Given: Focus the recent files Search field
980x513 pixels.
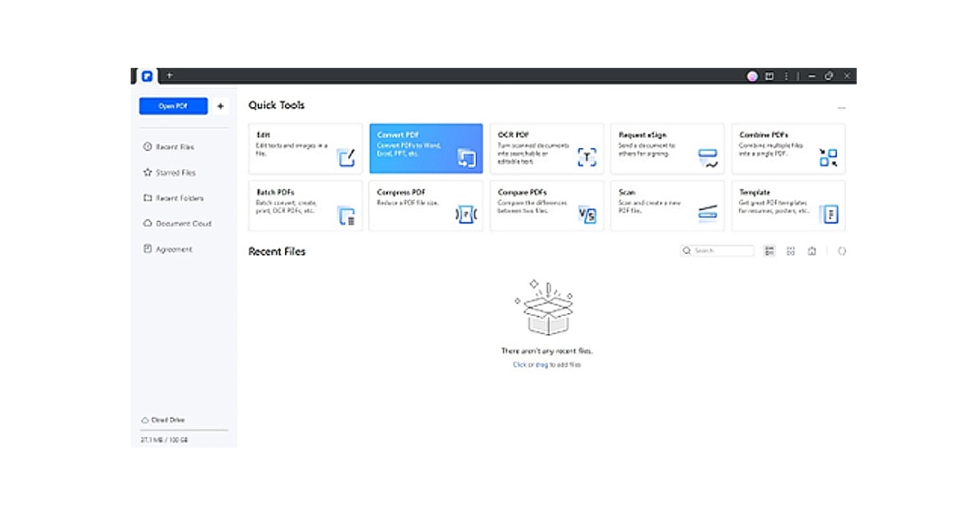Looking at the screenshot, I should pos(717,251).
